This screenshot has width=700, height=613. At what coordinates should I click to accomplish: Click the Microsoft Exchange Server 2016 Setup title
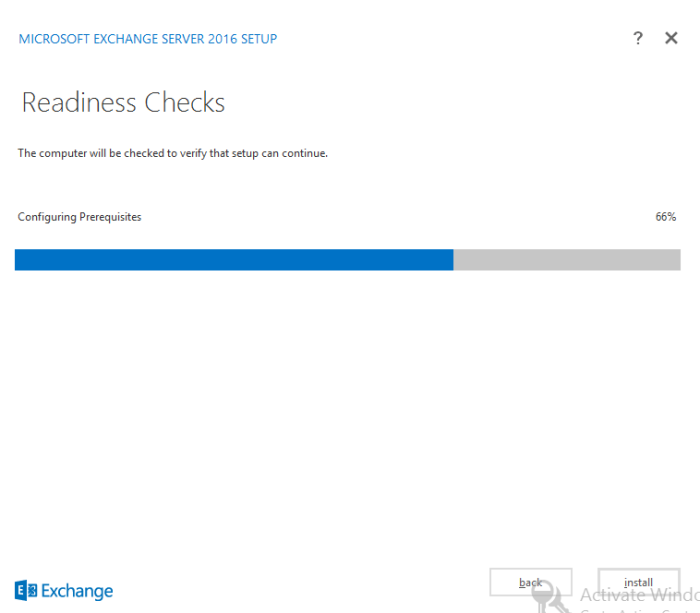pyautogui.click(x=148, y=39)
